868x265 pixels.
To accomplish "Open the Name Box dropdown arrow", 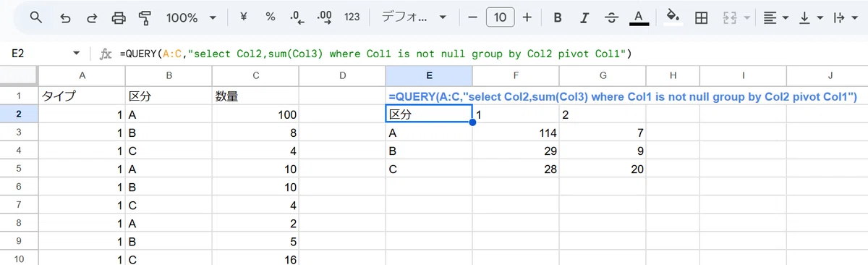I will pos(77,54).
